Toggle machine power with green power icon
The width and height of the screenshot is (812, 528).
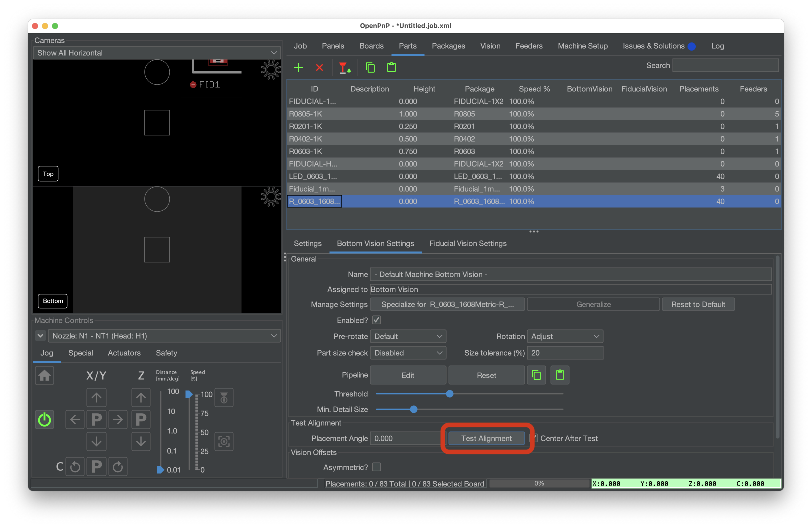[44, 419]
